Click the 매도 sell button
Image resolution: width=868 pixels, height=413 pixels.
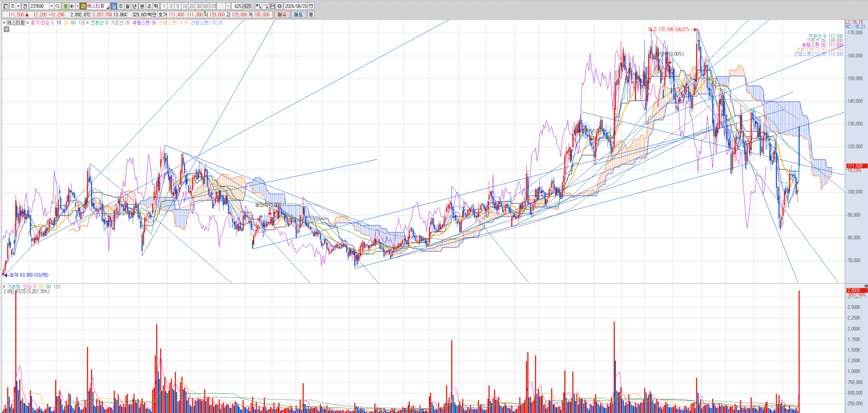(298, 14)
